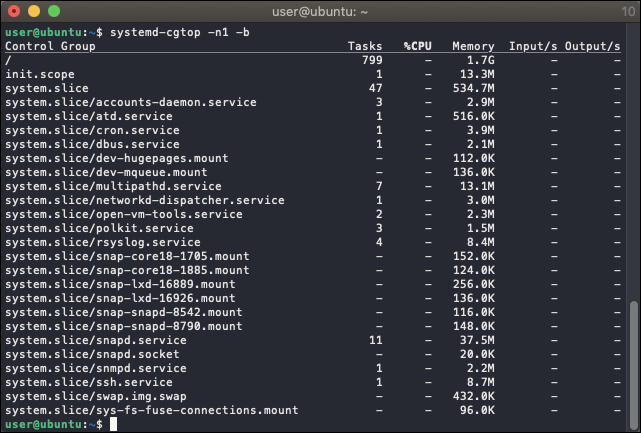This screenshot has width=641, height=433.
Task: Click the 1.7G memory value
Action: [481, 60]
